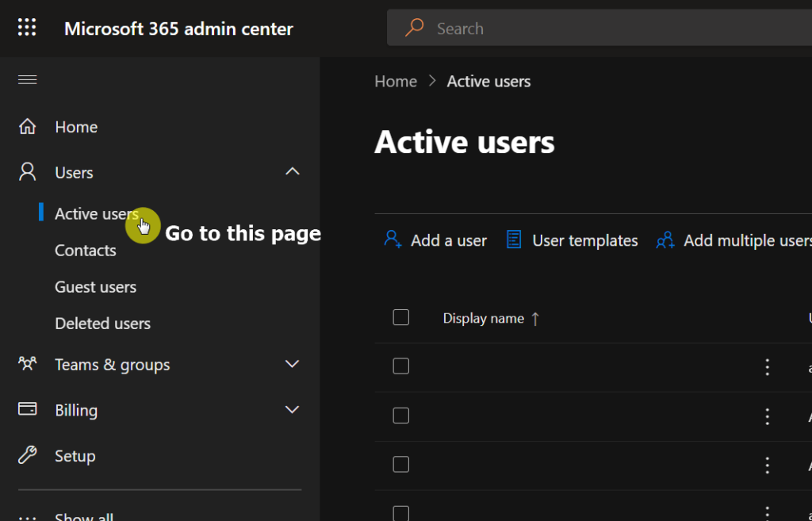Open Contacts under Users
This screenshot has width=812, height=521.
point(86,251)
